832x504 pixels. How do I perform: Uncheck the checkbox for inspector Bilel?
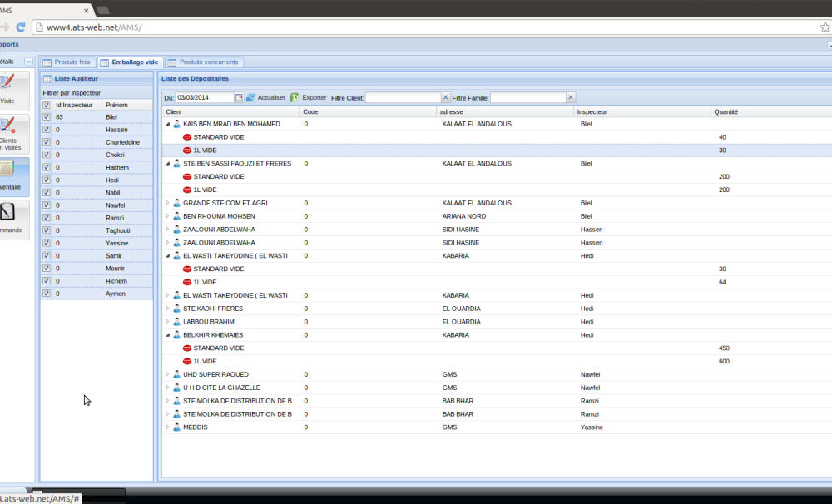[x=47, y=117]
